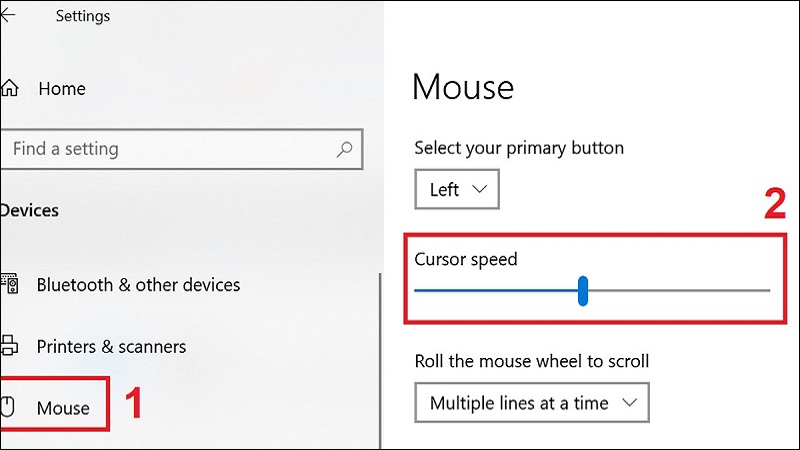Select the Mouse category label

tap(63, 407)
